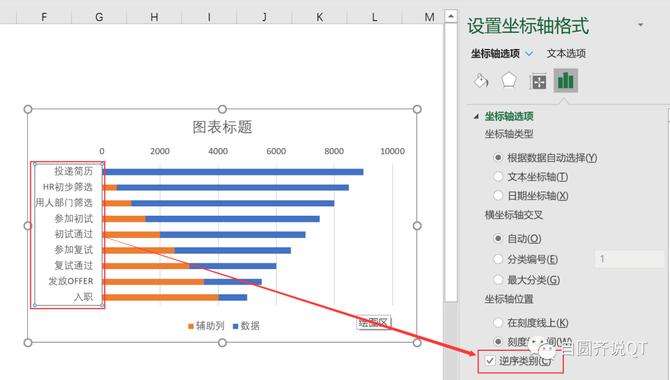The width and height of the screenshot is (670, 380).
Task: Select column G header
Action: click(99, 17)
